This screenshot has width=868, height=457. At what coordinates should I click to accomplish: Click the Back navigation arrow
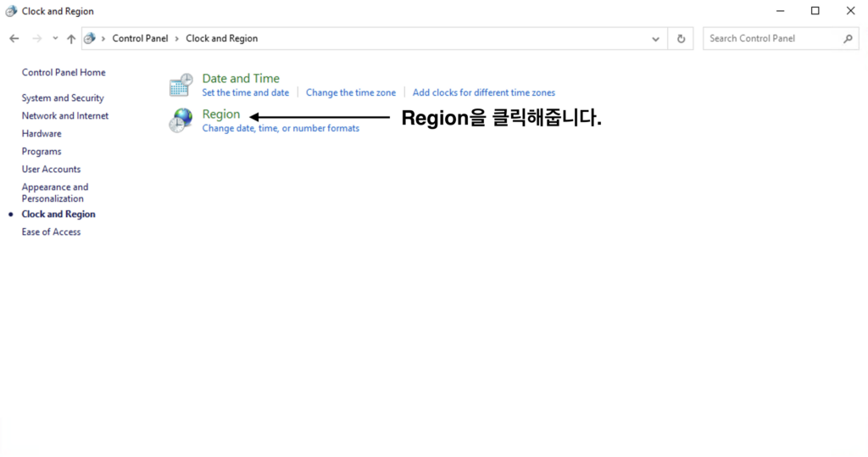(x=14, y=38)
